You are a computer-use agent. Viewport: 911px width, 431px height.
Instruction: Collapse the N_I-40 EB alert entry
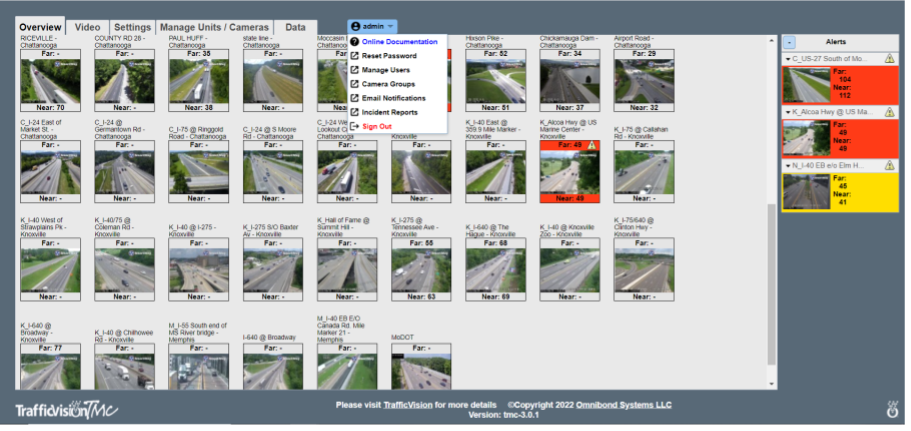[x=787, y=167]
